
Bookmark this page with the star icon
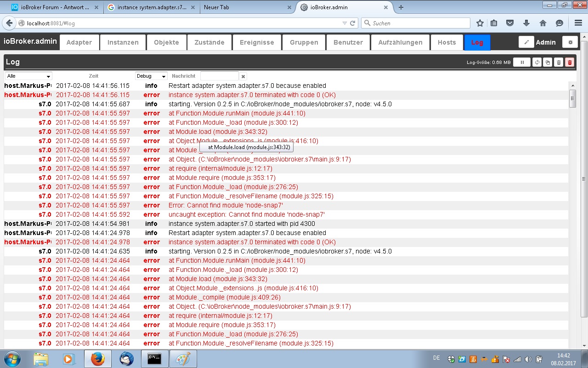tap(480, 23)
